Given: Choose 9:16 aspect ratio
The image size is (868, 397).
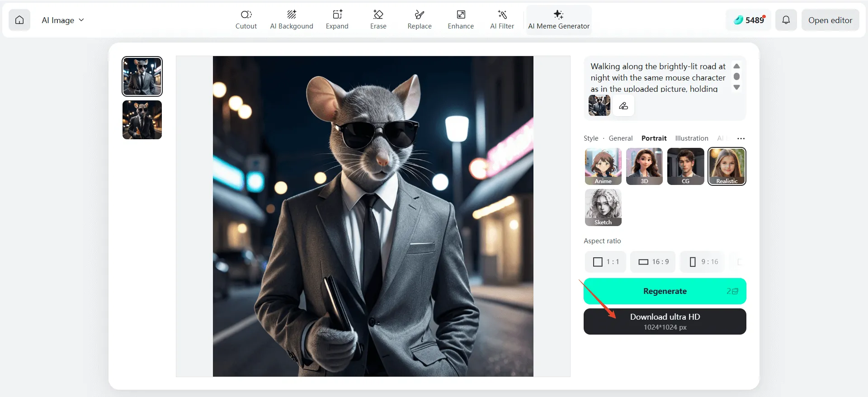Looking at the screenshot, I should [703, 262].
